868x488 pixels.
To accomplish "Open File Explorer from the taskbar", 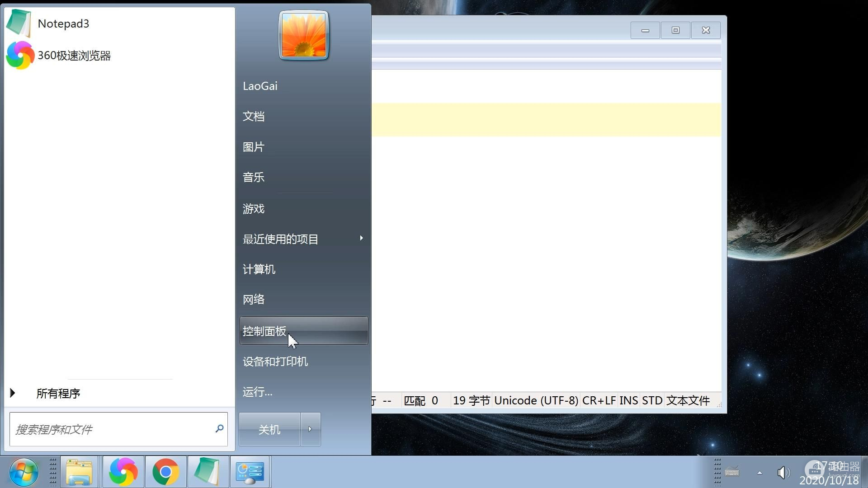I will coord(79,472).
